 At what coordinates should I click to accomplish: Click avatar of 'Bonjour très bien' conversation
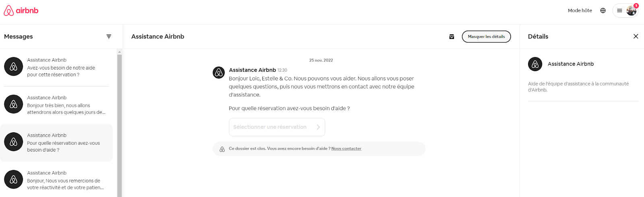point(13,104)
